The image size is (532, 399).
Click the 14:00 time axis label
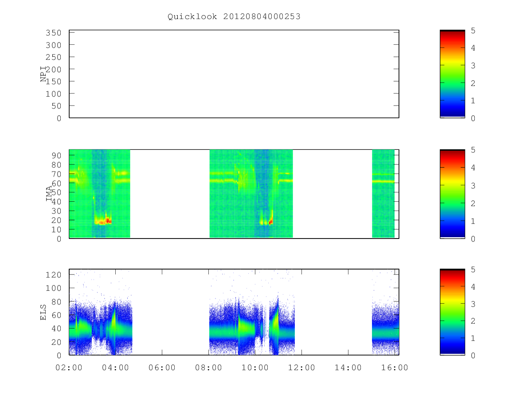[x=348, y=368]
